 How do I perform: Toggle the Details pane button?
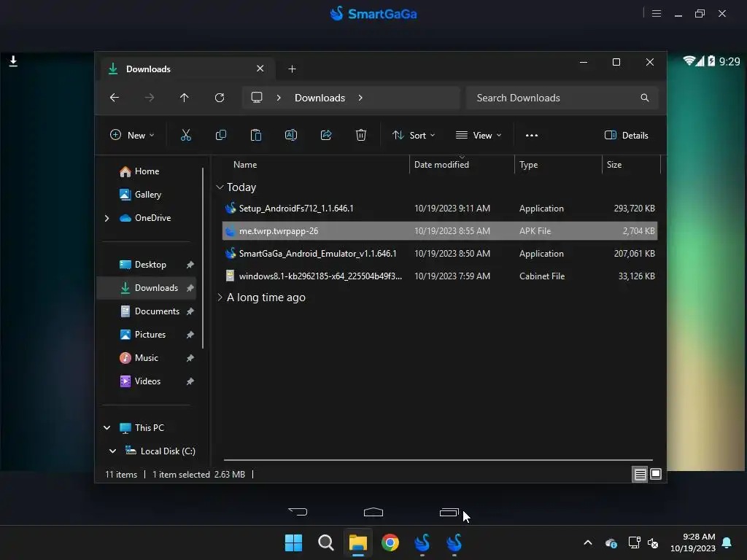[x=626, y=135]
